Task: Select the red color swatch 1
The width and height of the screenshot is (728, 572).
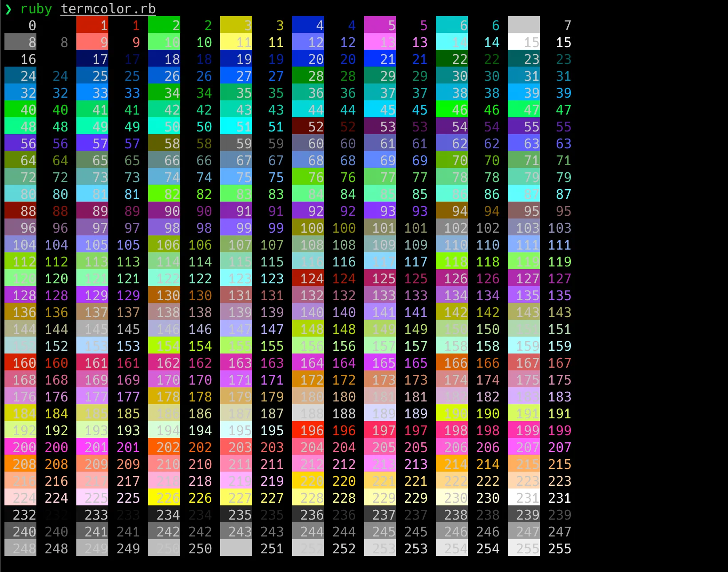Action: pos(92,26)
